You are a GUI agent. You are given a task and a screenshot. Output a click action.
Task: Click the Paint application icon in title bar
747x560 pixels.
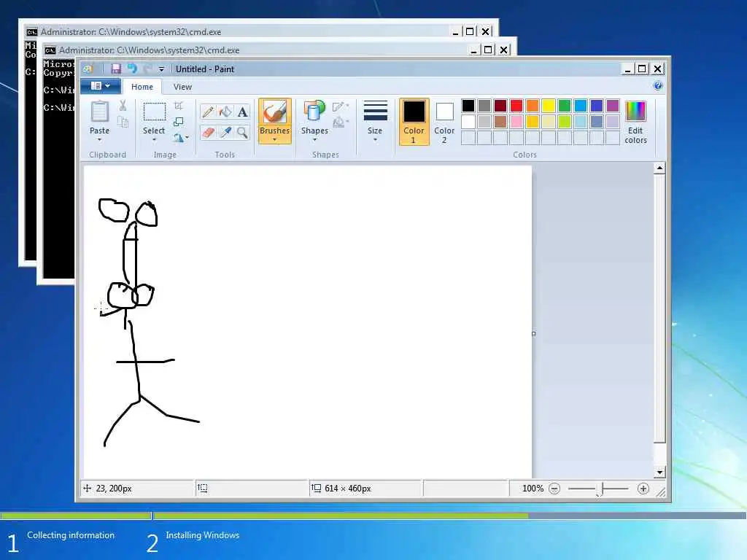point(88,69)
